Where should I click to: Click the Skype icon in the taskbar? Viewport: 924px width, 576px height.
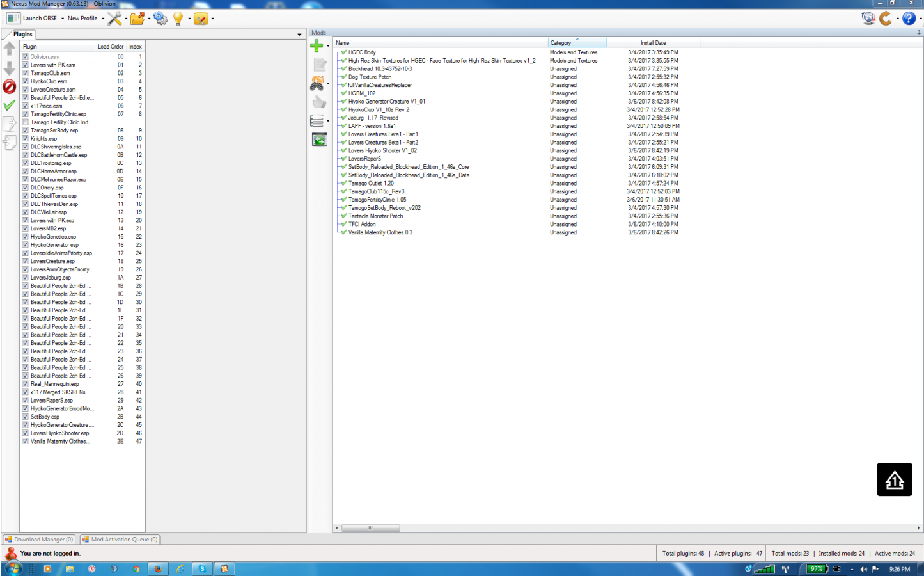click(202, 568)
